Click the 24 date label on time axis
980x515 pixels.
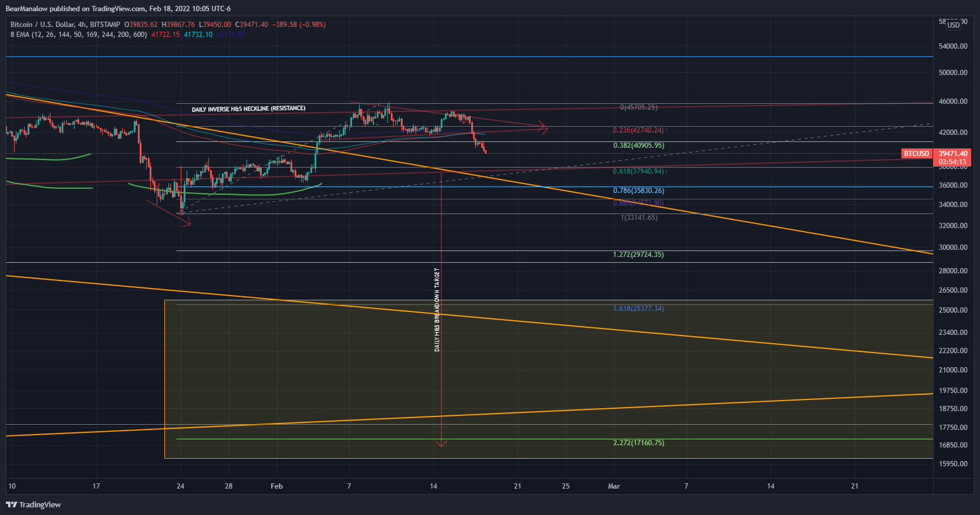181,486
